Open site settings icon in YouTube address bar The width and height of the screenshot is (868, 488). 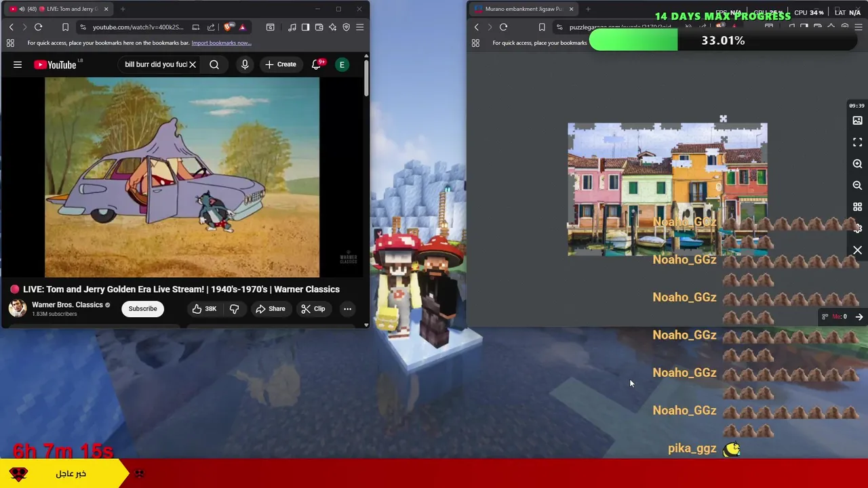83,27
